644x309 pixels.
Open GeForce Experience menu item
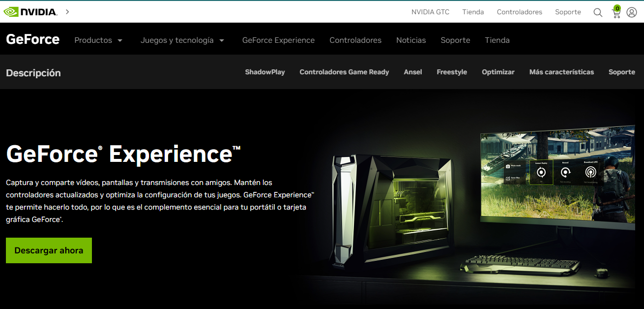(278, 40)
